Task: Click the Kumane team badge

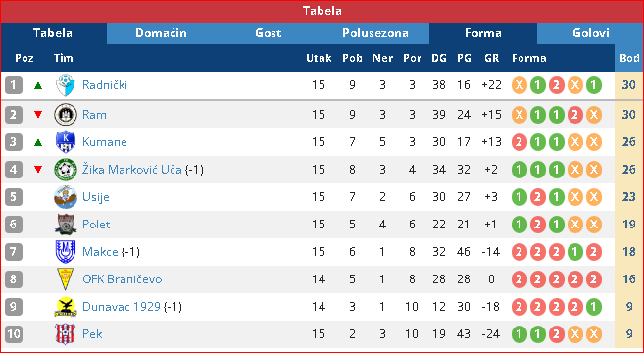Action: pyautogui.click(x=66, y=142)
